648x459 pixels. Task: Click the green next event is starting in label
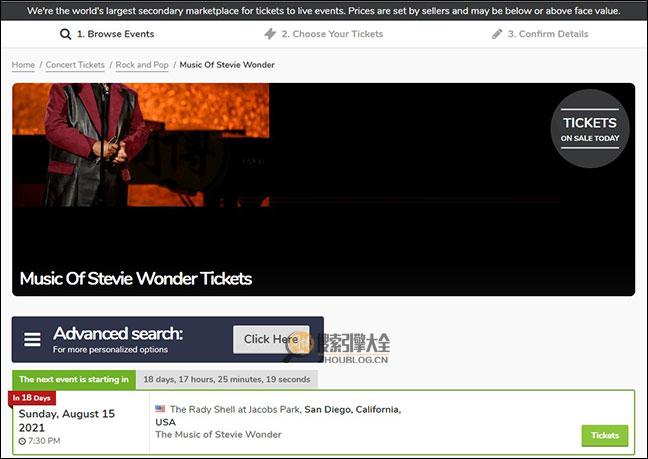tap(74, 379)
